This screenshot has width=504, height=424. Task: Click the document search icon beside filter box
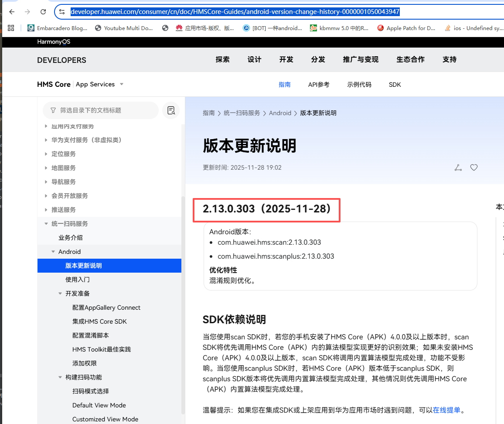(171, 110)
